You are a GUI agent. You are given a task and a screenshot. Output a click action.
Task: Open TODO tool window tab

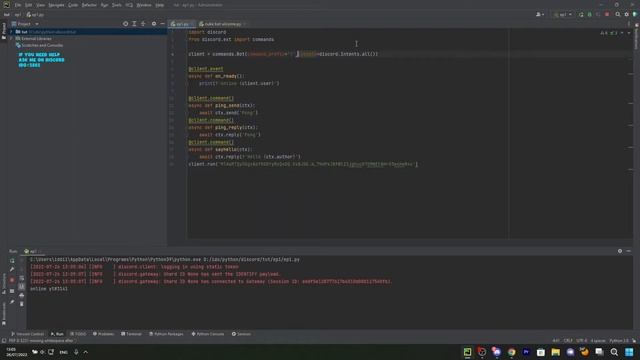78,334
